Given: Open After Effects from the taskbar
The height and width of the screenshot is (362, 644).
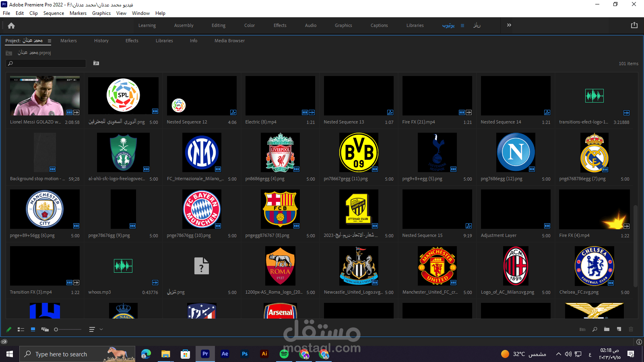Looking at the screenshot, I should 225,354.
